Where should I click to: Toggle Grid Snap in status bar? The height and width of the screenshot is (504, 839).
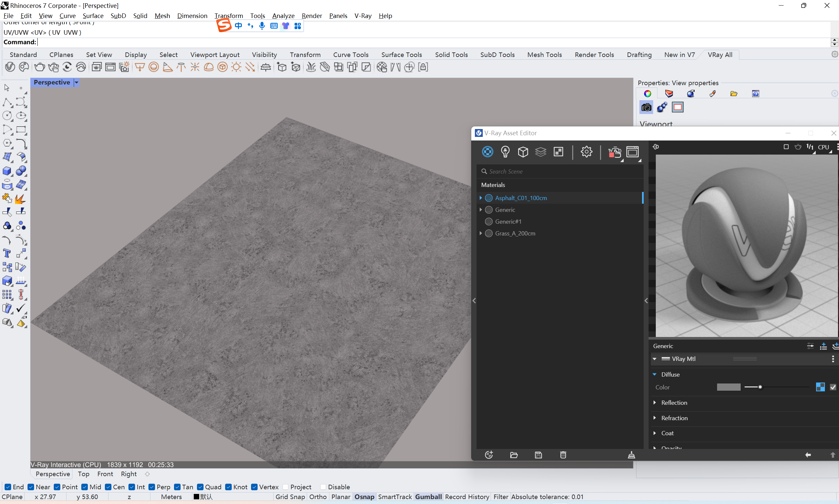coord(290,496)
